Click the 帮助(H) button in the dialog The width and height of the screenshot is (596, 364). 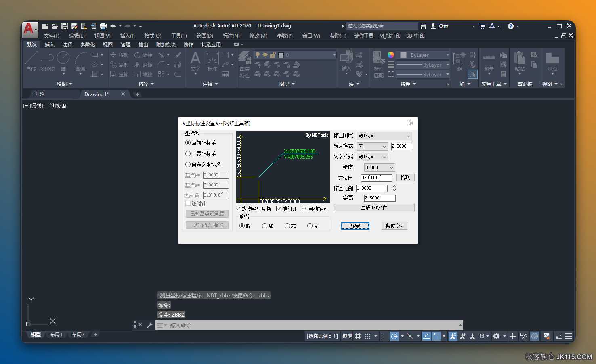point(394,226)
